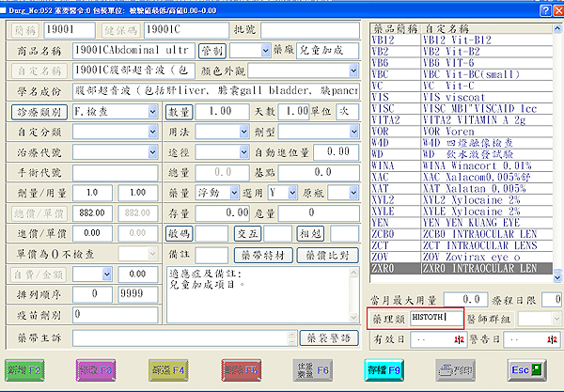This screenshot has width=564, height=392.
Task: Click the green 新增 F2 button
Action: click(29, 368)
